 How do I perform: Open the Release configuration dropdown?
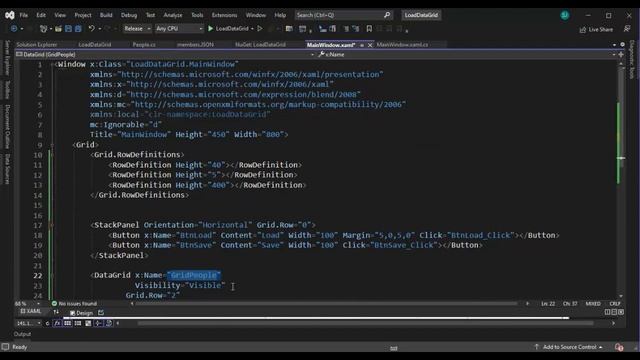point(137,29)
